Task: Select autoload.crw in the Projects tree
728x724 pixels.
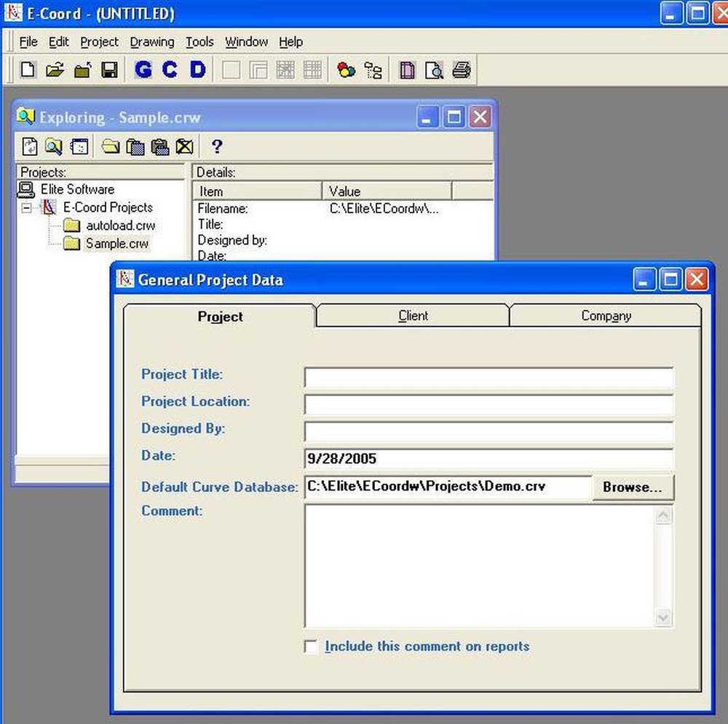Action: [122, 226]
